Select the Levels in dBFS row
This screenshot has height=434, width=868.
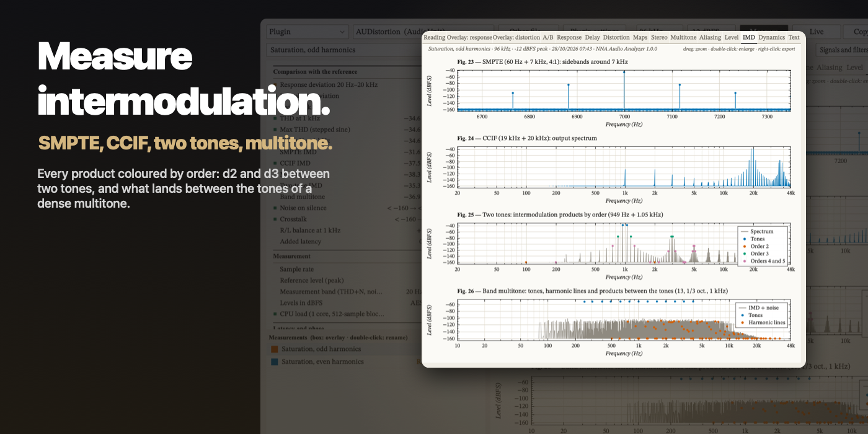(347, 303)
